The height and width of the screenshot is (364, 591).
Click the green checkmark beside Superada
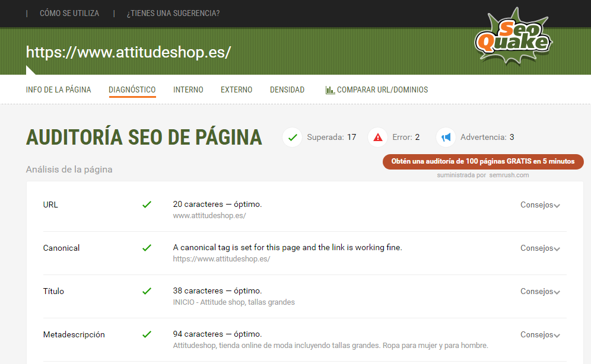tap(293, 138)
